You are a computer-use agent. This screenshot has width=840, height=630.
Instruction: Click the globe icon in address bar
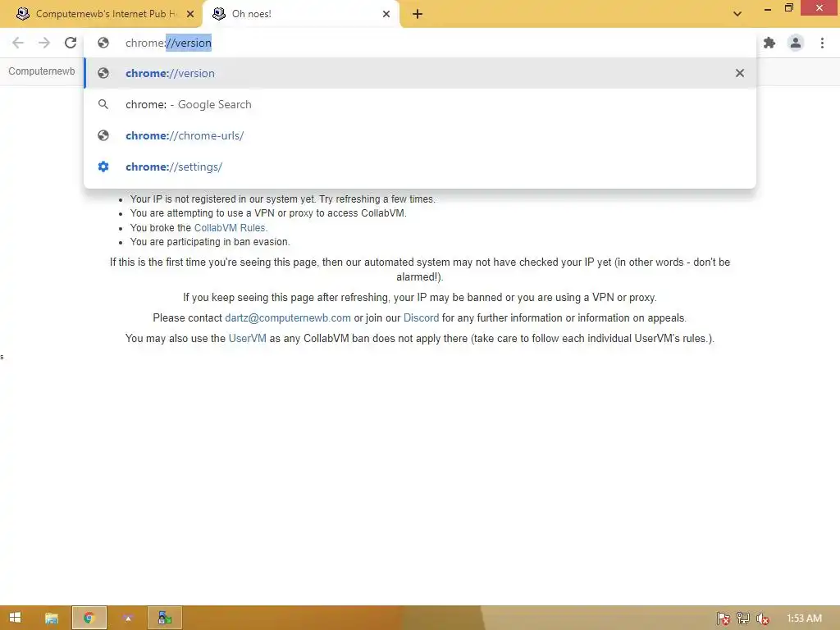pyautogui.click(x=103, y=43)
